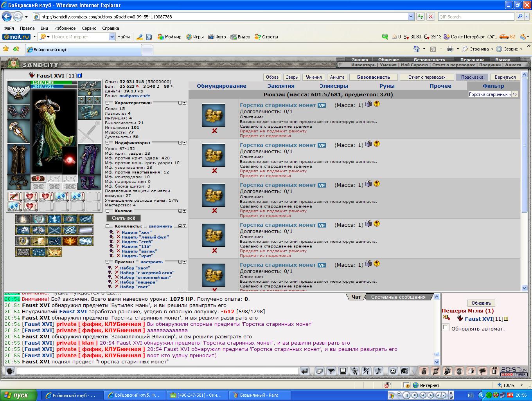This screenshot has width=532, height=401.
Task: Click the gift icon on first coin item
Action: (368, 104)
